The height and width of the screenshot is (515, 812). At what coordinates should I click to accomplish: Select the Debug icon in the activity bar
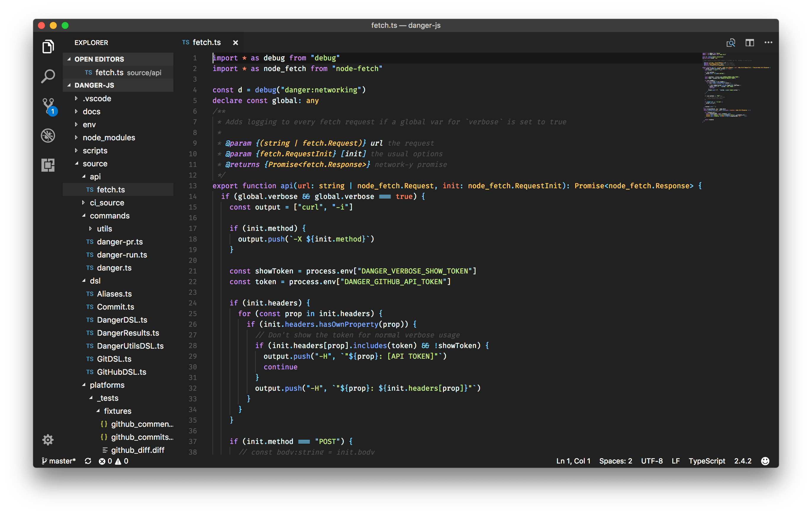click(x=48, y=135)
